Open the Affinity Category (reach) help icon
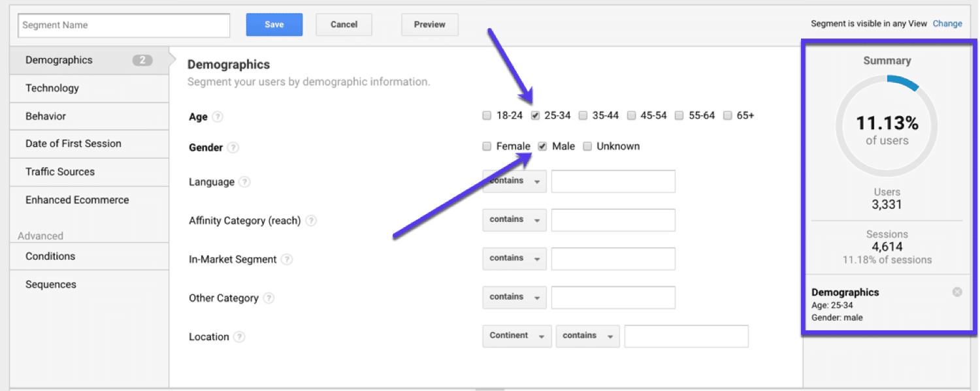The image size is (980, 391). click(x=310, y=221)
